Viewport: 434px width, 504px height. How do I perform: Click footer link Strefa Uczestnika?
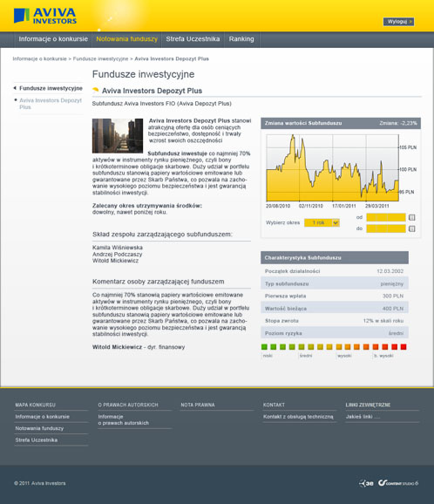(37, 440)
